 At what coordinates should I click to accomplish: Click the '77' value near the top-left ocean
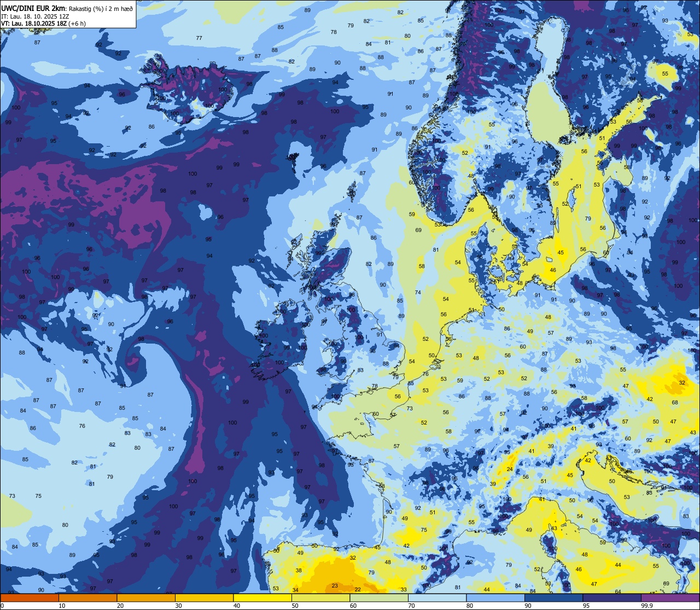(x=199, y=38)
